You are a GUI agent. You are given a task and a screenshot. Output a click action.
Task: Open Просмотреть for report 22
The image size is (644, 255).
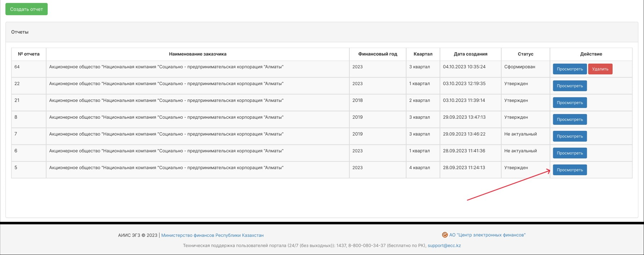pyautogui.click(x=570, y=86)
